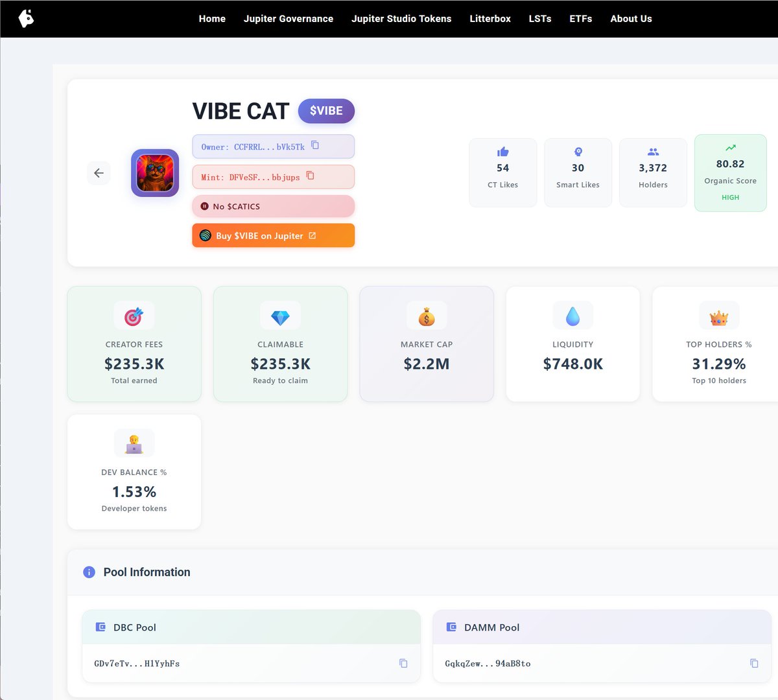The image size is (778, 700).
Task: Click the Ready to claim text
Action: click(x=280, y=380)
